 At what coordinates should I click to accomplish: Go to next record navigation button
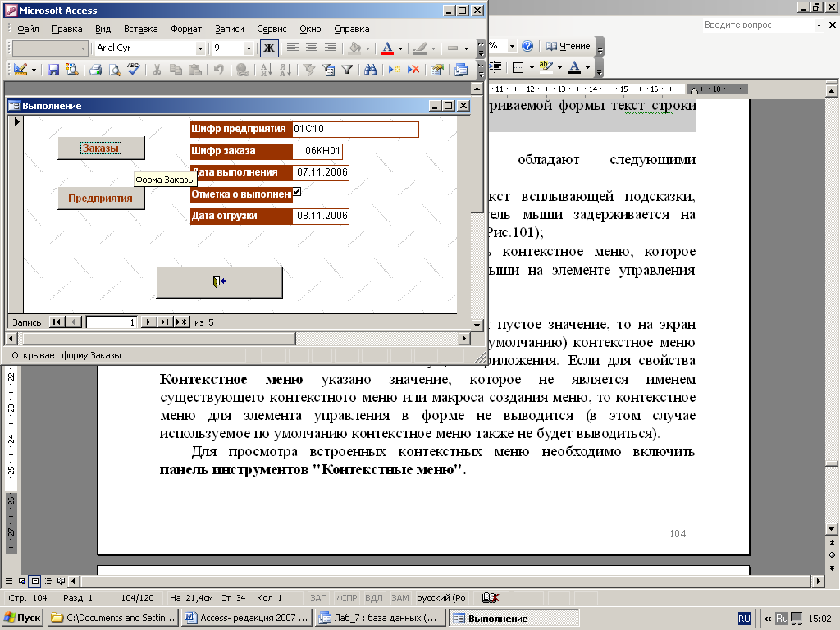click(148, 322)
